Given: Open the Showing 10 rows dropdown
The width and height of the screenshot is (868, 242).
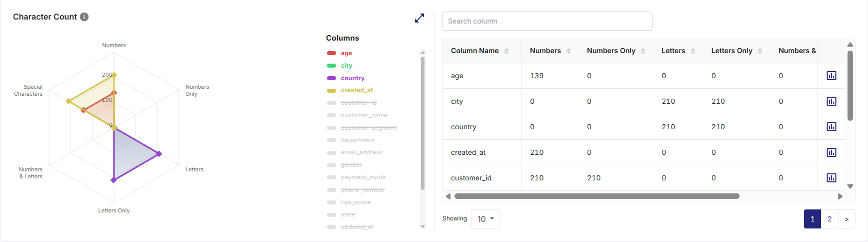Looking at the screenshot, I should tap(485, 219).
